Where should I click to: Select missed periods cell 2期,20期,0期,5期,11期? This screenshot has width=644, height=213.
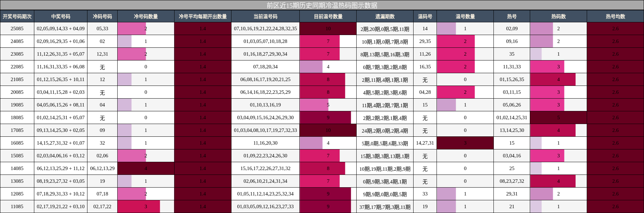[385, 29]
